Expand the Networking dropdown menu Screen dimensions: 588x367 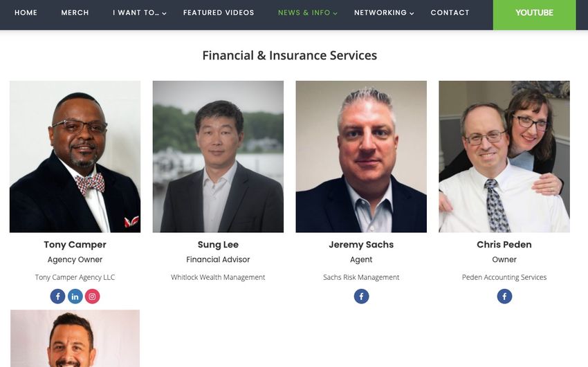click(x=384, y=12)
